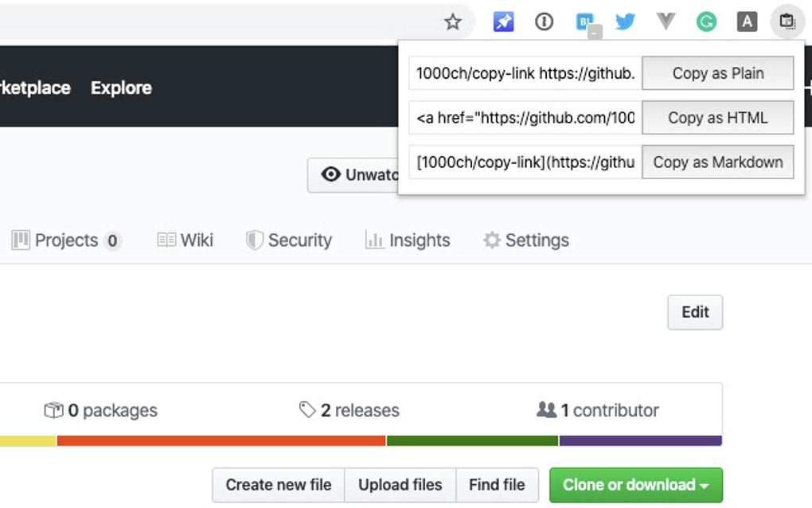Open the Vue devtools extension icon
This screenshot has width=812, height=508.
[666, 21]
